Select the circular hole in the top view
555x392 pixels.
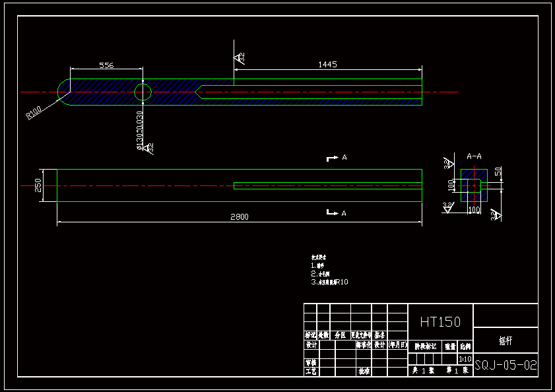coord(143,92)
